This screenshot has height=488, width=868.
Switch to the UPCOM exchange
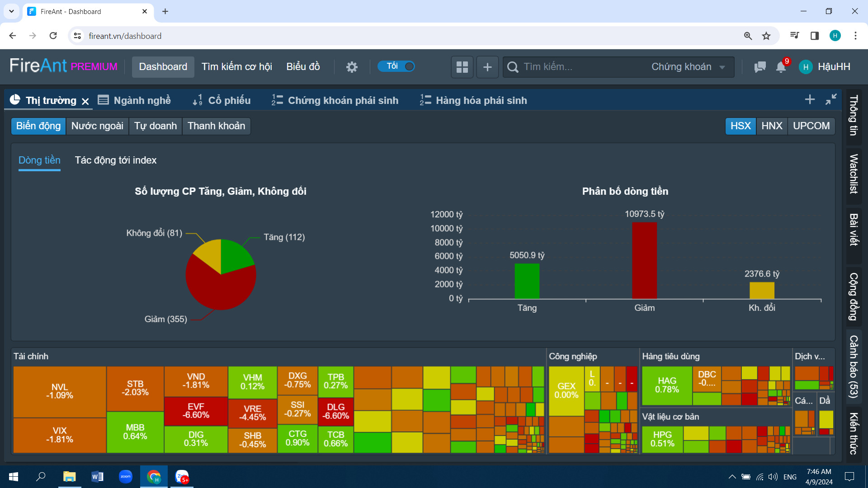(x=811, y=126)
